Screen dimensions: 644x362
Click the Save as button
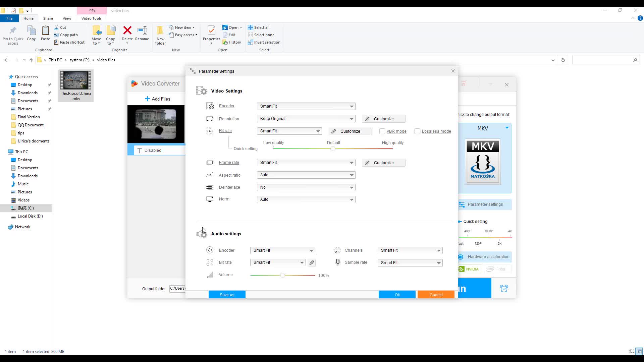226,294
